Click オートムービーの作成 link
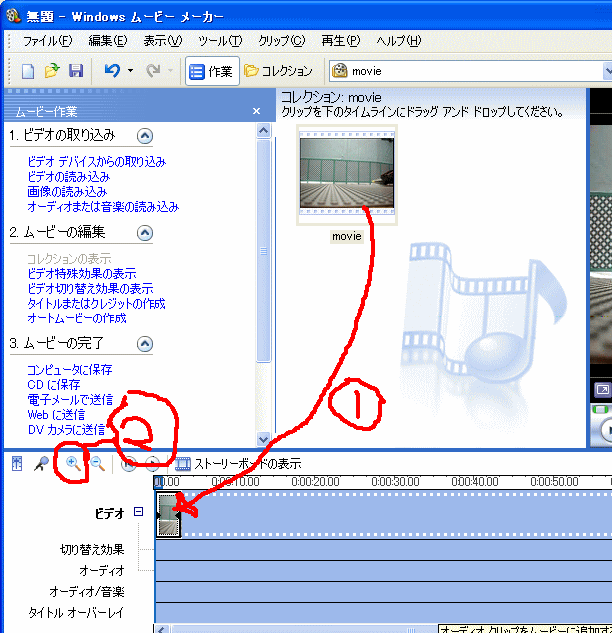This screenshot has height=633, width=612. tap(77, 319)
